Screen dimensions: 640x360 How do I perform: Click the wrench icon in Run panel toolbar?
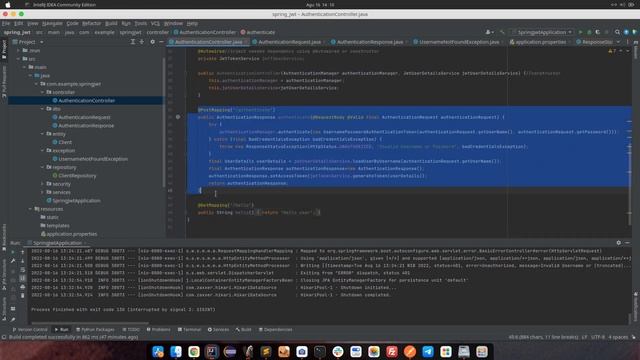[13, 261]
